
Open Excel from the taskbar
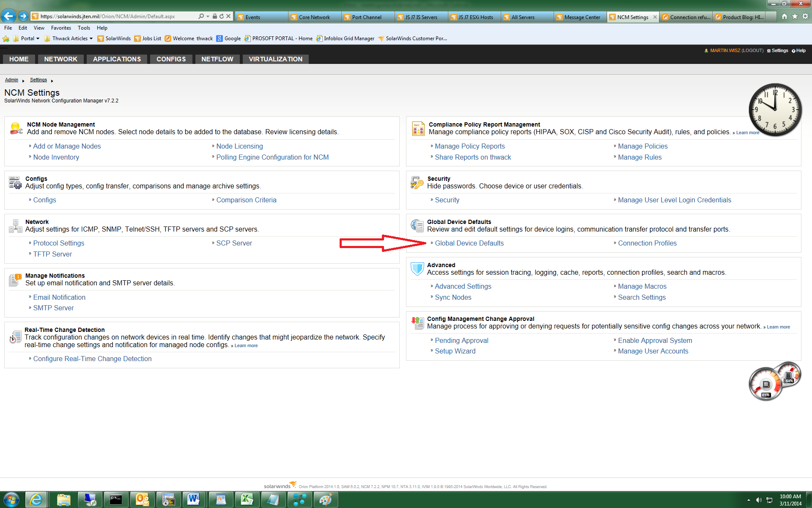(x=247, y=500)
